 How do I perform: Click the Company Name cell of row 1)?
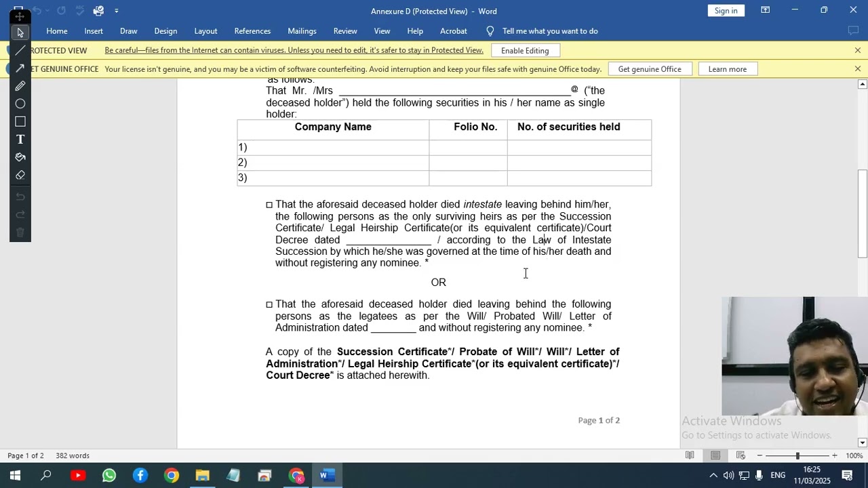pyautogui.click(x=333, y=147)
